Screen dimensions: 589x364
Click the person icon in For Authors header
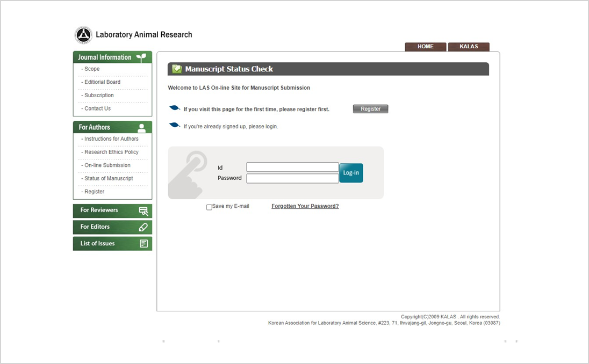click(x=141, y=128)
